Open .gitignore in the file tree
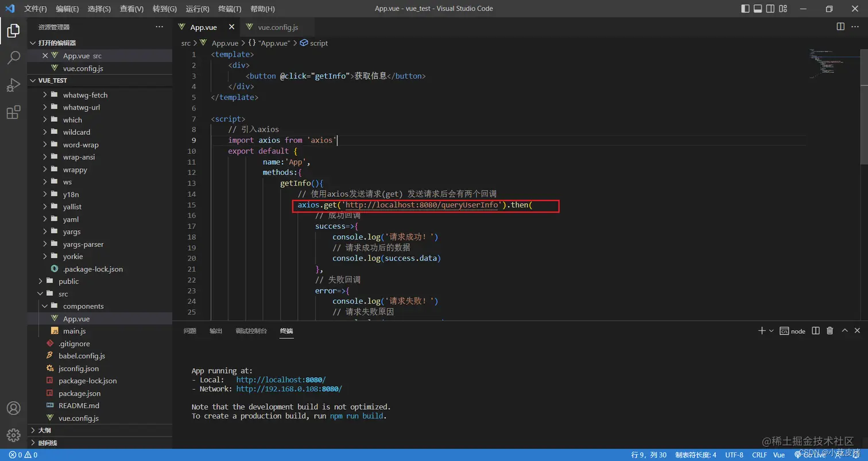 (x=100, y=343)
